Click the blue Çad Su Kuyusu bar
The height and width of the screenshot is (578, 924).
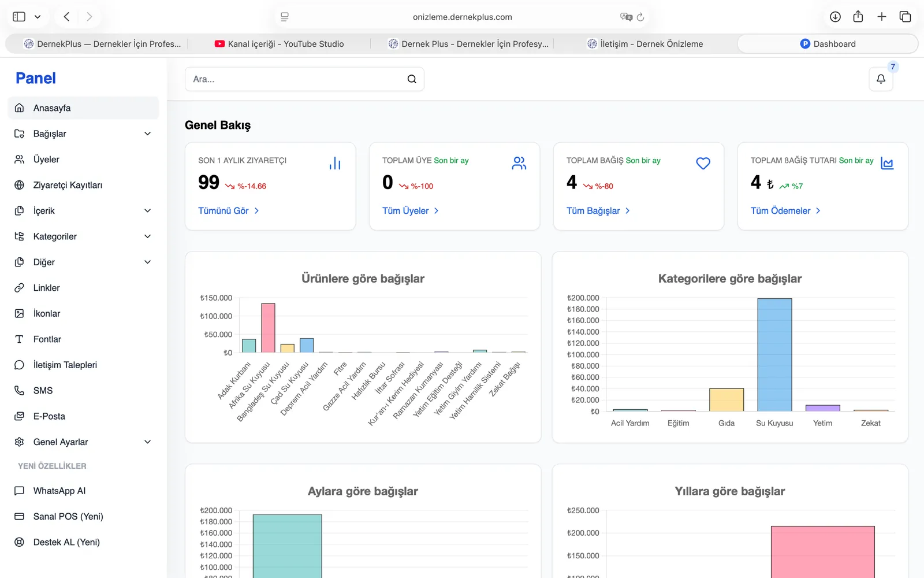(x=307, y=346)
